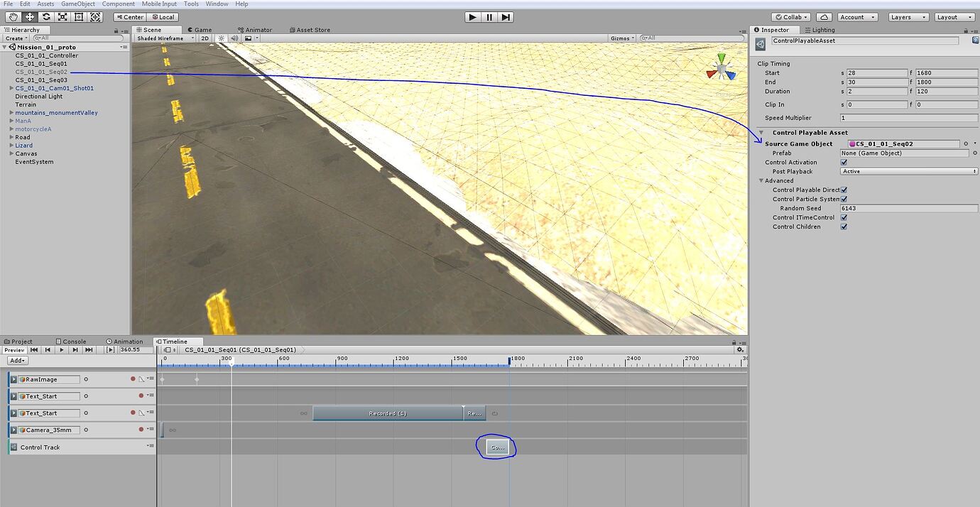
Task: Disable the Control Children checkbox
Action: pos(844,227)
